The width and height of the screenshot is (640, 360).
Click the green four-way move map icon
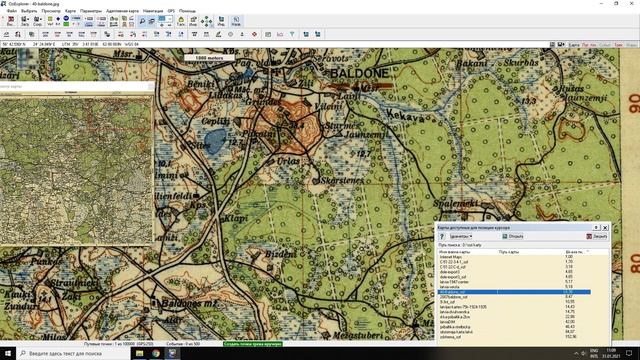[x=207, y=21]
